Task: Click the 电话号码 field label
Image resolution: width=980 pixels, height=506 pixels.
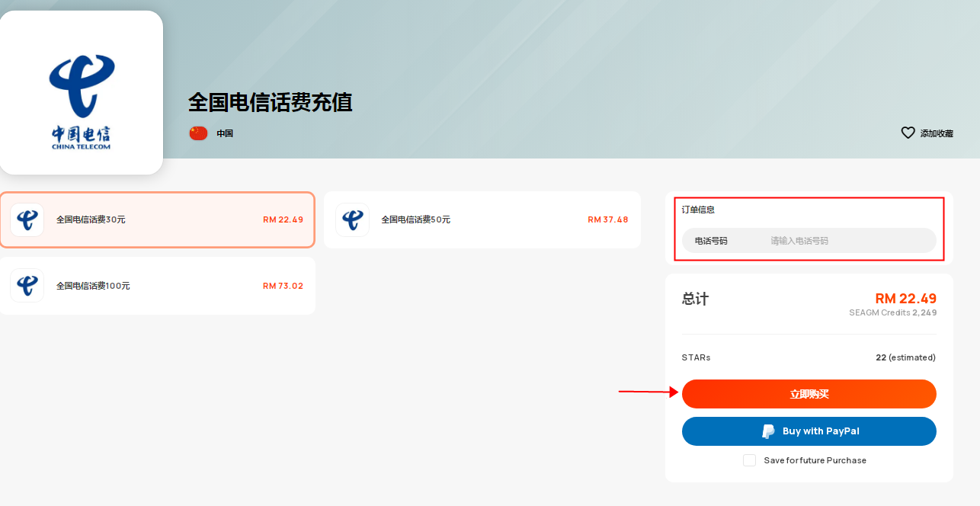Action: (x=711, y=241)
